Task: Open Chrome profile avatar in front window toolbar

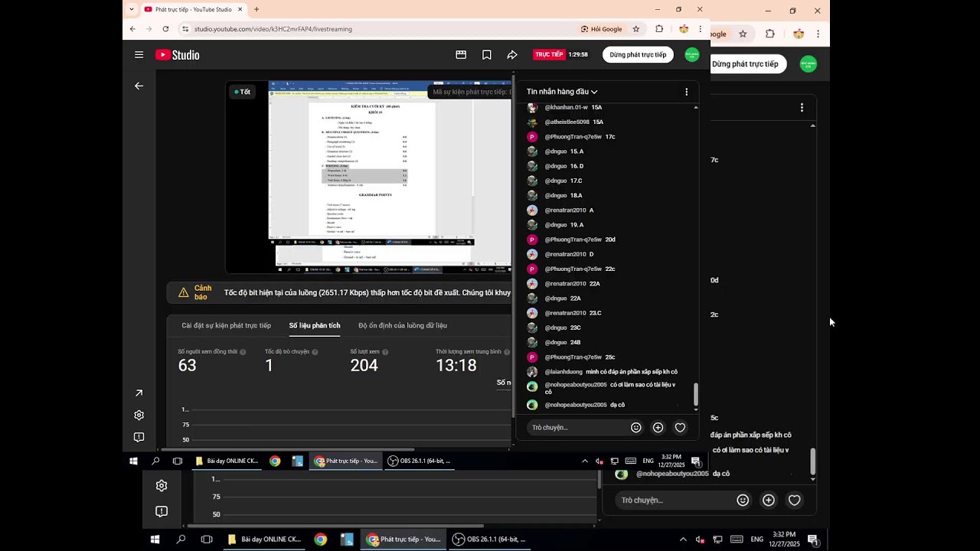Action: (x=684, y=29)
